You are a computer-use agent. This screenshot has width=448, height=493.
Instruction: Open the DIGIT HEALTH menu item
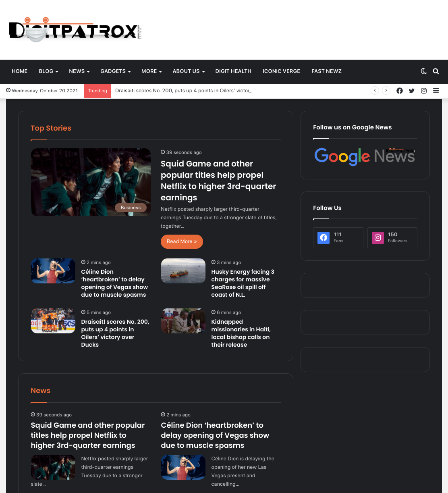click(x=233, y=71)
